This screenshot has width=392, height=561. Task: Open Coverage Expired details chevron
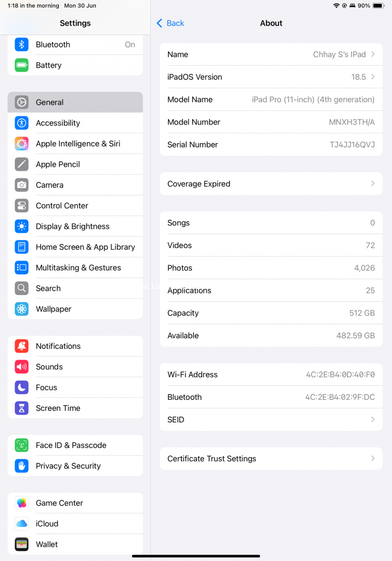(x=373, y=184)
